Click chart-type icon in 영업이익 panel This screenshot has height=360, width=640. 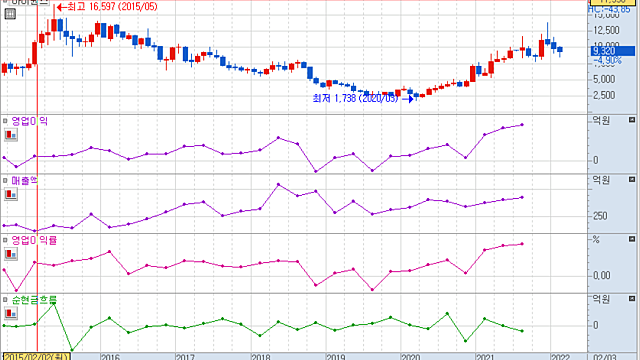[x=11, y=135]
